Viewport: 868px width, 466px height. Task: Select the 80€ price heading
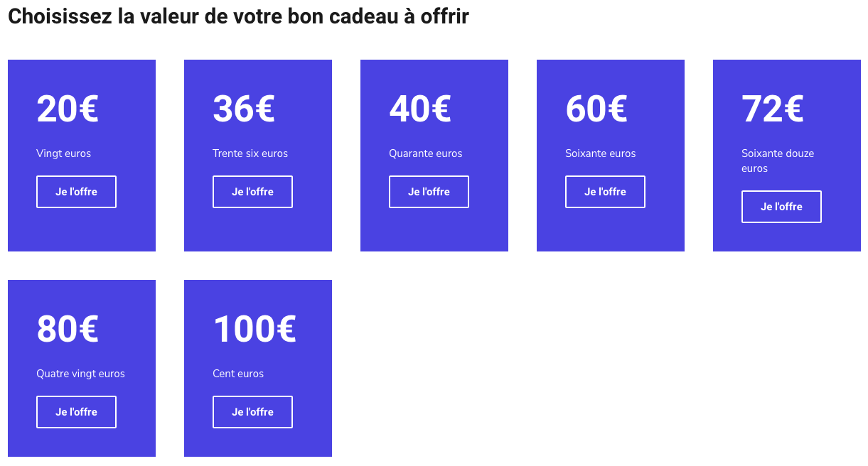point(68,329)
